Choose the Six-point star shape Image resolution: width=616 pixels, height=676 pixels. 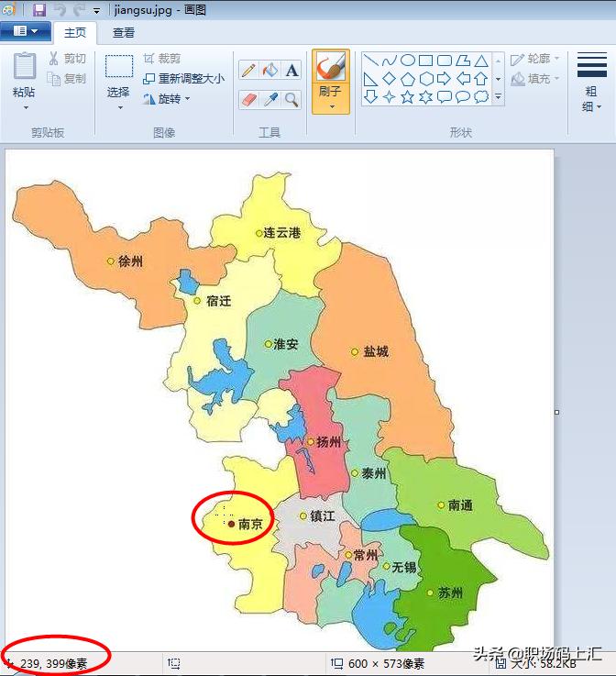coord(425,97)
